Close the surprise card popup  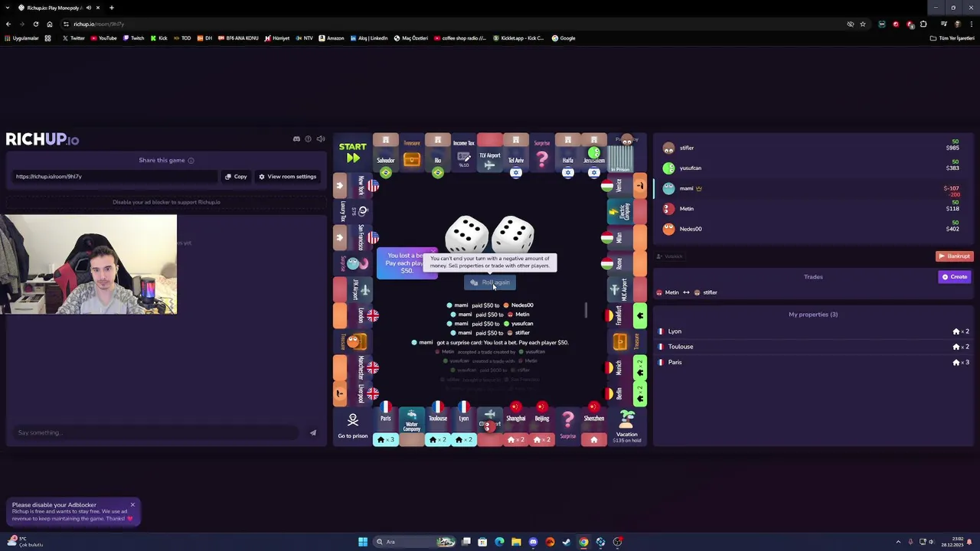pos(433,251)
